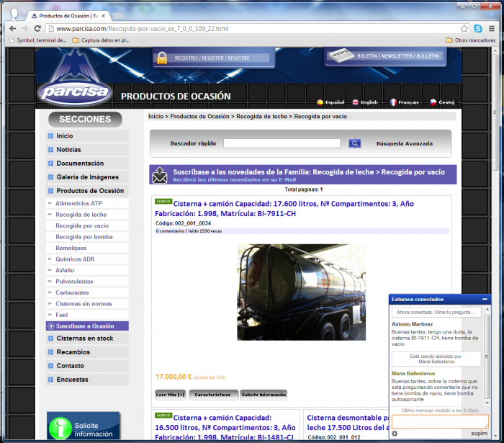Open Noticias in the sidebar menu
504x443 pixels.
[68, 150]
